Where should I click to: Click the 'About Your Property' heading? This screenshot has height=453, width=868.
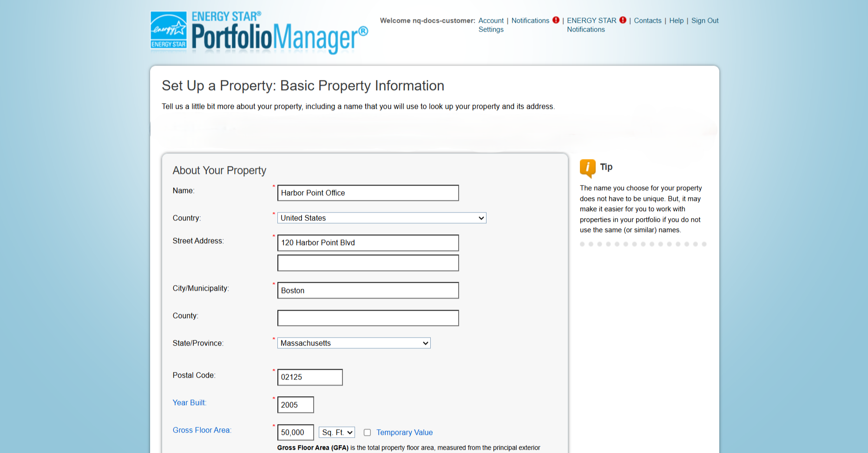click(x=219, y=170)
